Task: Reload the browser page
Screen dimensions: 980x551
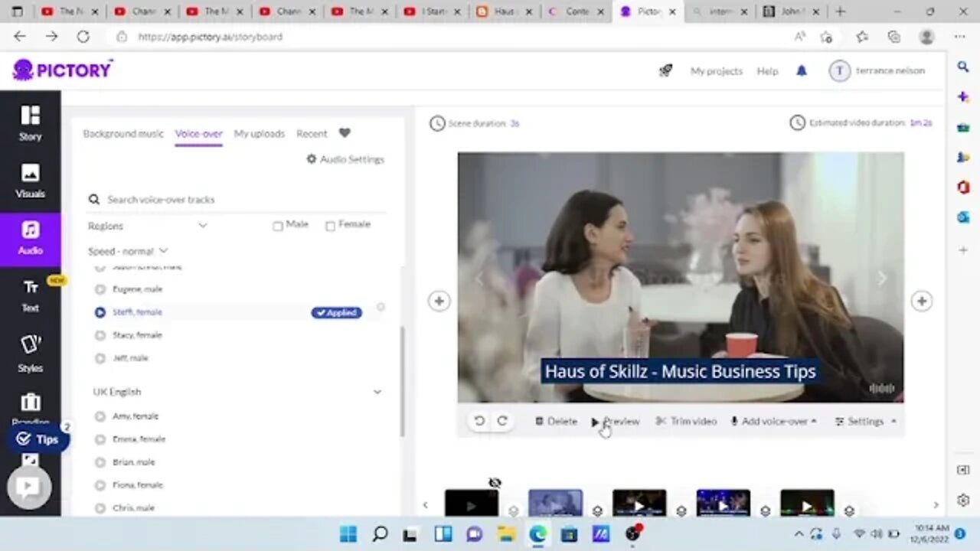Action: coord(83,36)
